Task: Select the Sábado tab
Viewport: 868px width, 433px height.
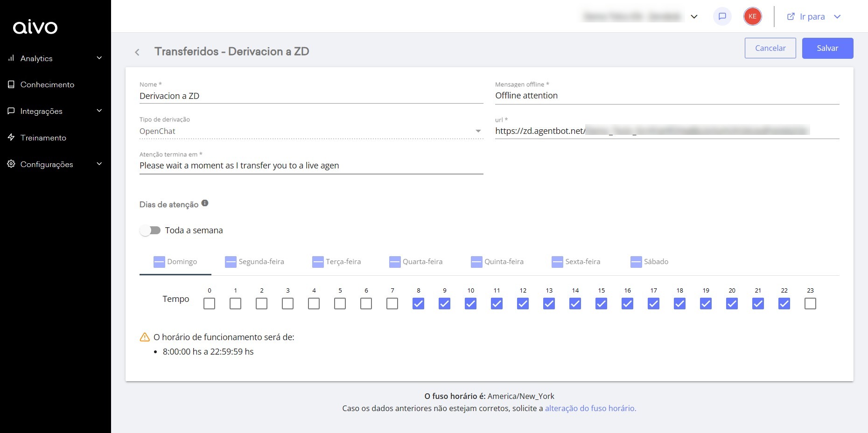Action: point(649,262)
